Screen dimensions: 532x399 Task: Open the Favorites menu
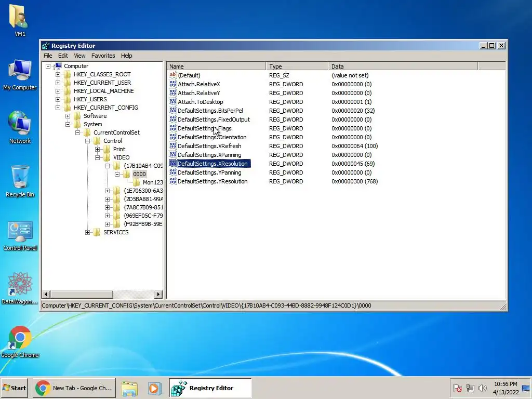point(103,56)
